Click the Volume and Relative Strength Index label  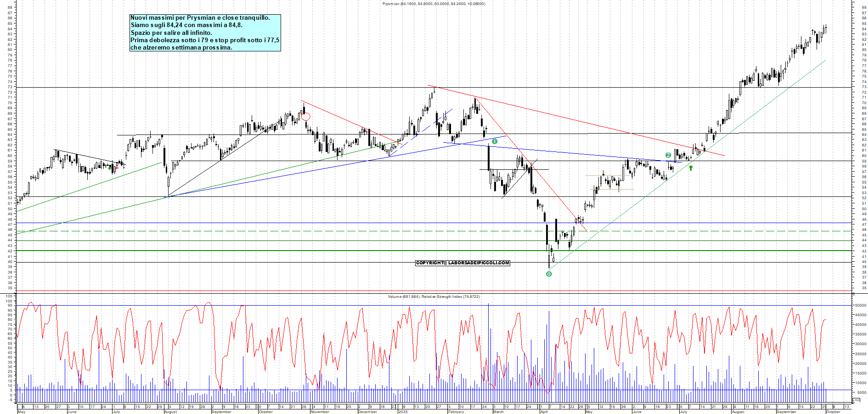tap(434, 297)
